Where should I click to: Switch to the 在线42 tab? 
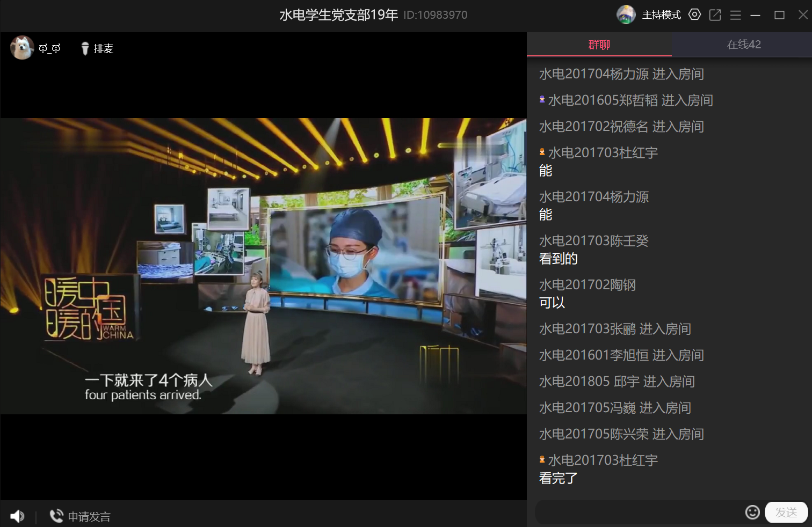pos(743,45)
